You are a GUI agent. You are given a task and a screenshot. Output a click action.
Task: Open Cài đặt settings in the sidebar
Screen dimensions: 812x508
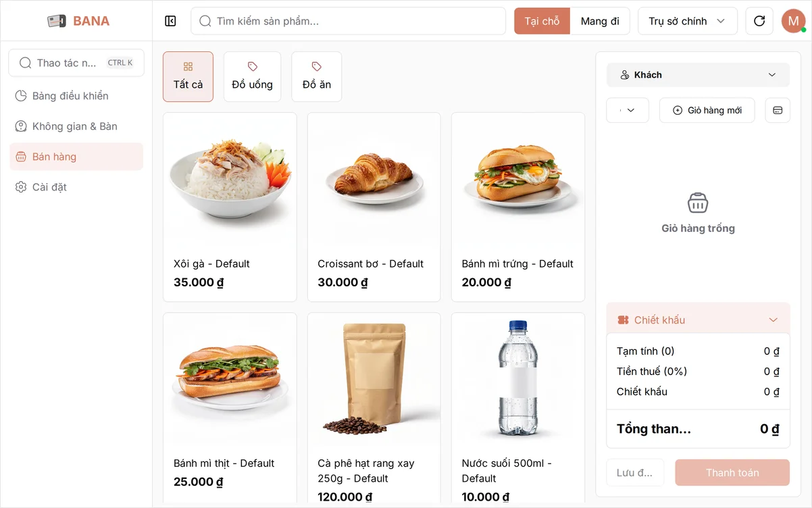pos(76,187)
